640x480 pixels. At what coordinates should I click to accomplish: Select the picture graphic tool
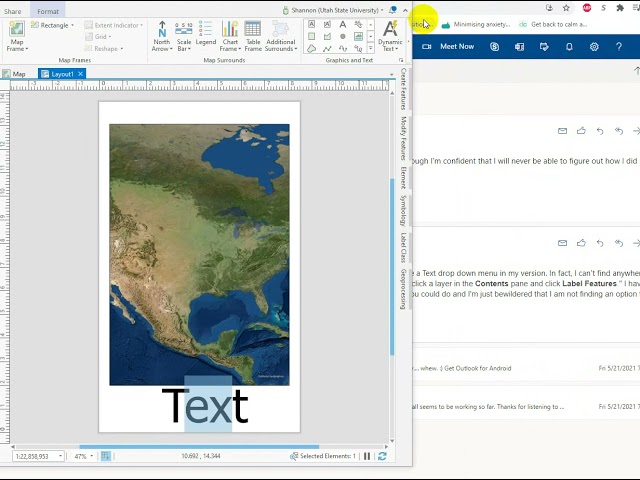point(358,36)
